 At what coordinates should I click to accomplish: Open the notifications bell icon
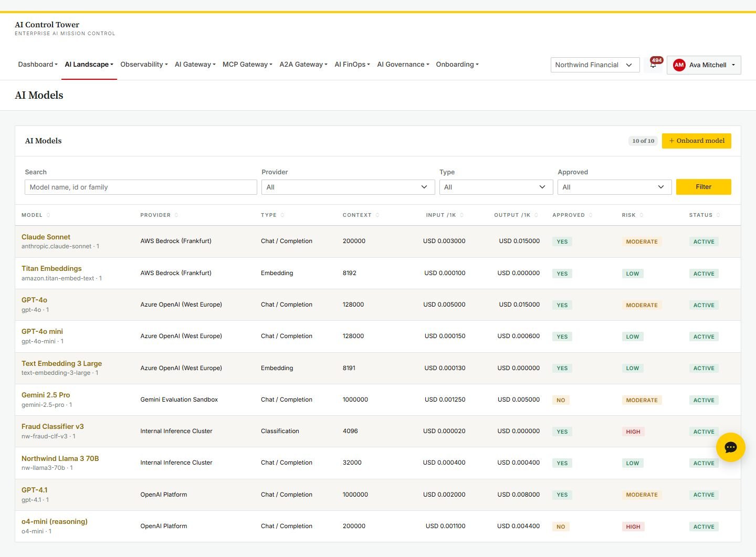pos(653,65)
